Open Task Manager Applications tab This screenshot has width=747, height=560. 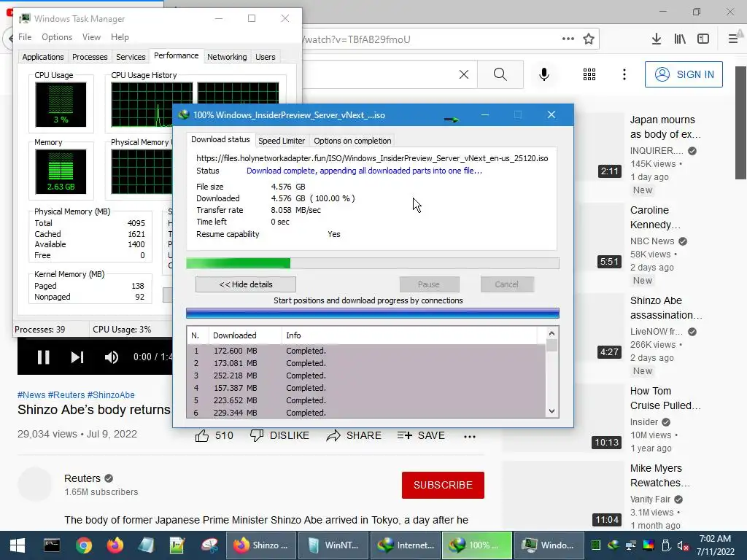(x=43, y=57)
